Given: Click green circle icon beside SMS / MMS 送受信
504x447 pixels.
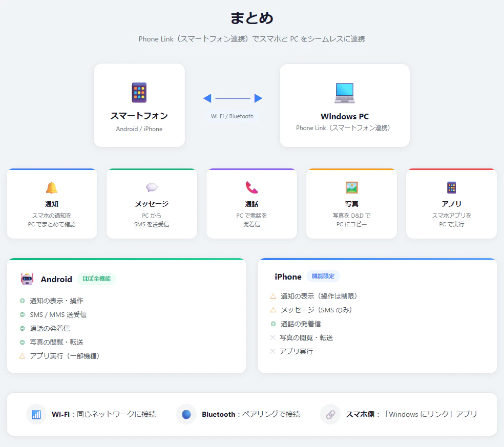Looking at the screenshot, I should (x=22, y=314).
